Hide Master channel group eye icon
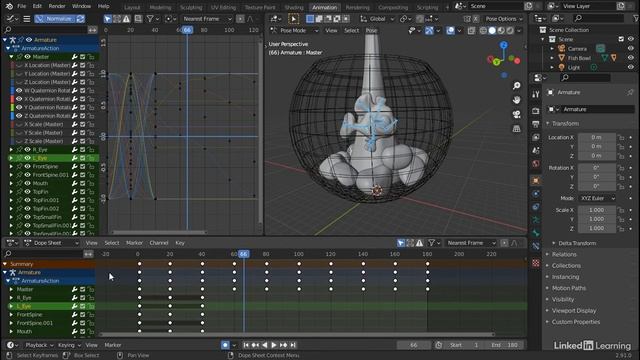The height and width of the screenshot is (360, 640). click(28, 57)
